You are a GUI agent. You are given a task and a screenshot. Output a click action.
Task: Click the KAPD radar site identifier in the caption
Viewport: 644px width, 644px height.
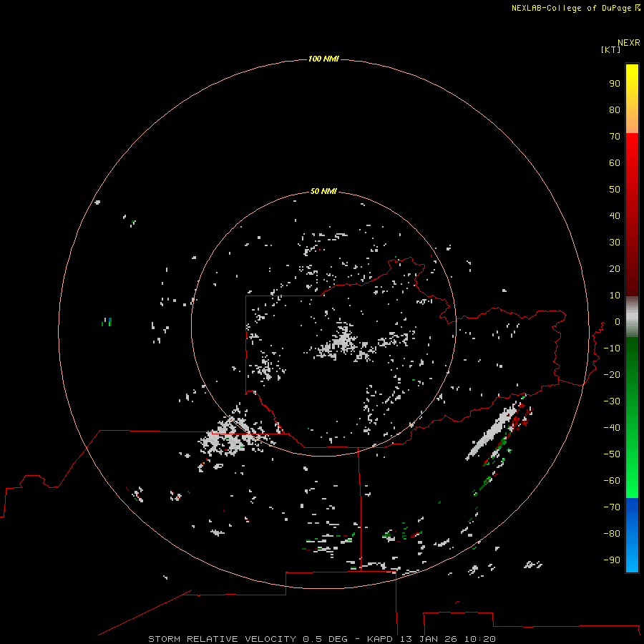[x=381, y=639]
